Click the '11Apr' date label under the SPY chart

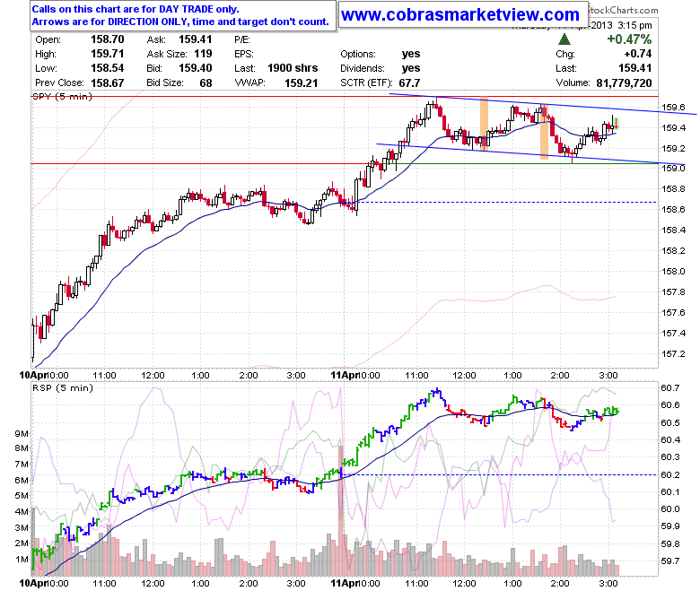tap(345, 375)
